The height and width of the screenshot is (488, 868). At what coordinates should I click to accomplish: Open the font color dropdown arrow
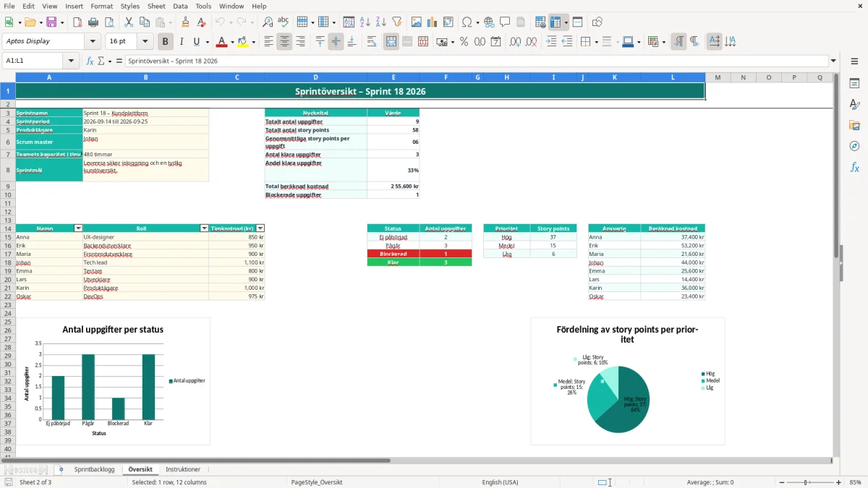[x=232, y=42]
